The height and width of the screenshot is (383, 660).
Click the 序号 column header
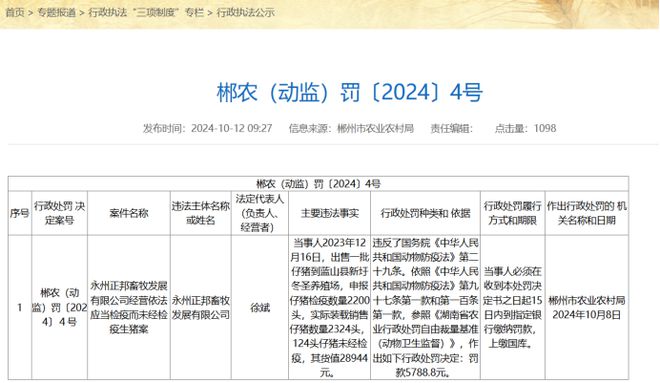pyautogui.click(x=19, y=213)
